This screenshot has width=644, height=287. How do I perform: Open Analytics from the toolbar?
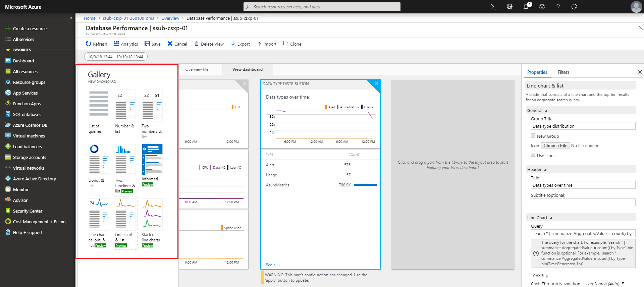pyautogui.click(x=126, y=44)
